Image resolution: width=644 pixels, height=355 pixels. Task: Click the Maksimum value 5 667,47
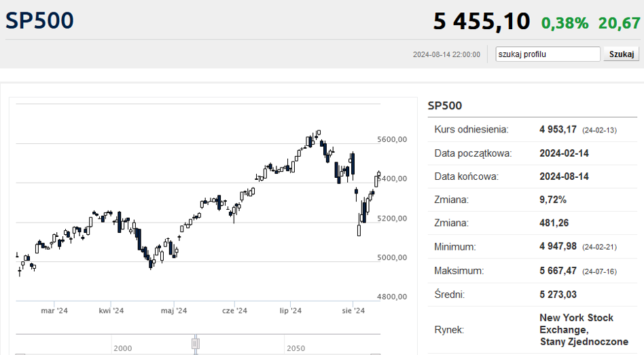pyautogui.click(x=558, y=271)
